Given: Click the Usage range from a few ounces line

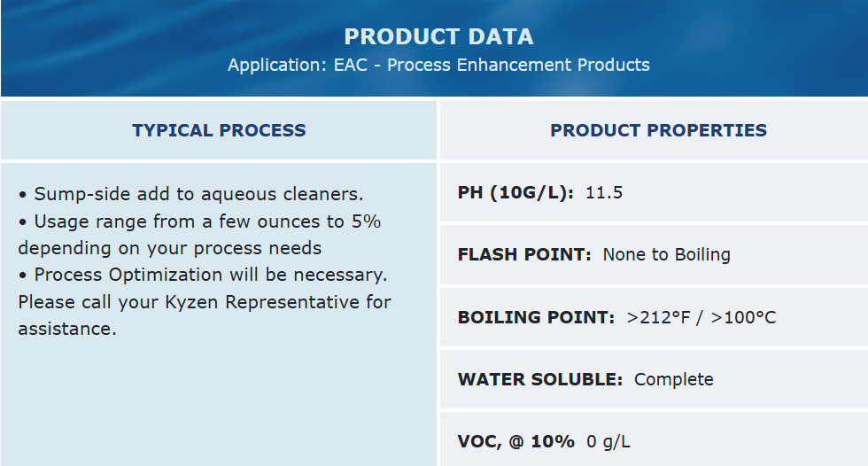Looking at the screenshot, I should (199, 221).
